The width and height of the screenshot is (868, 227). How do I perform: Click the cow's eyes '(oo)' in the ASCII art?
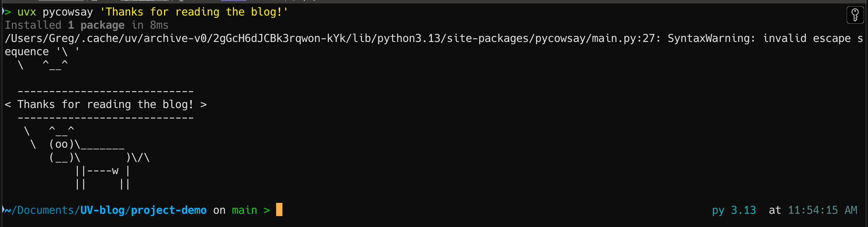point(61,144)
